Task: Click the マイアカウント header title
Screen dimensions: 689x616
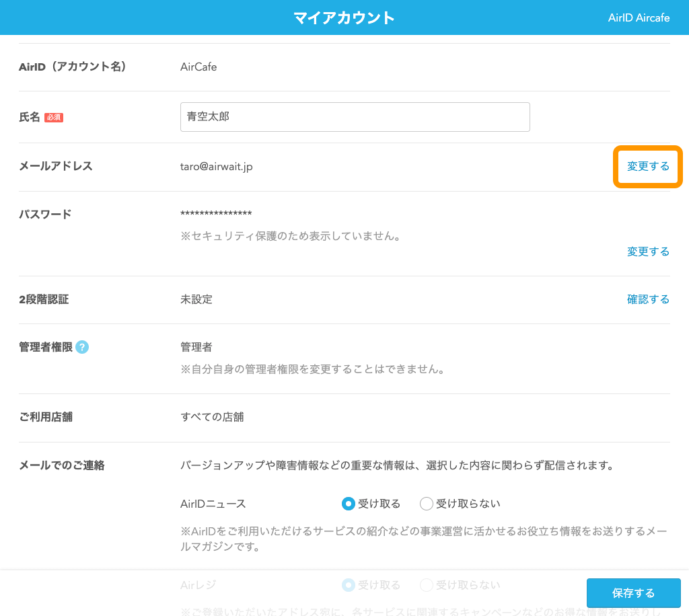Action: pos(344,17)
